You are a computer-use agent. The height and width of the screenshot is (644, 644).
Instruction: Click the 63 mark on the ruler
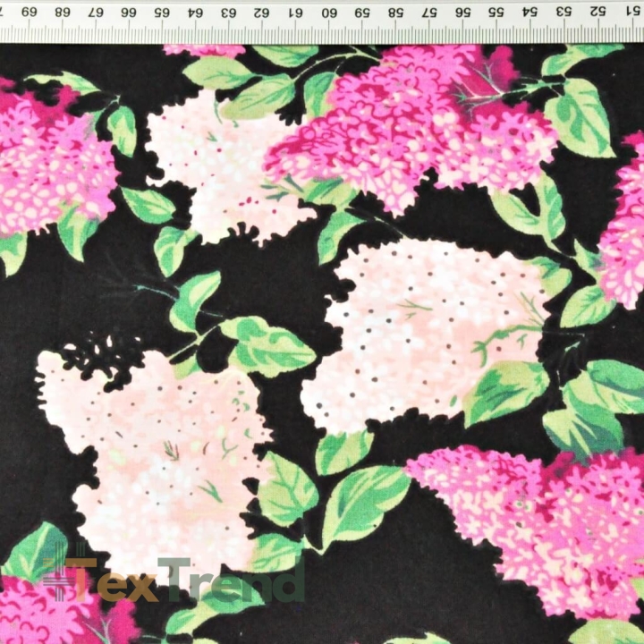[x=229, y=13]
